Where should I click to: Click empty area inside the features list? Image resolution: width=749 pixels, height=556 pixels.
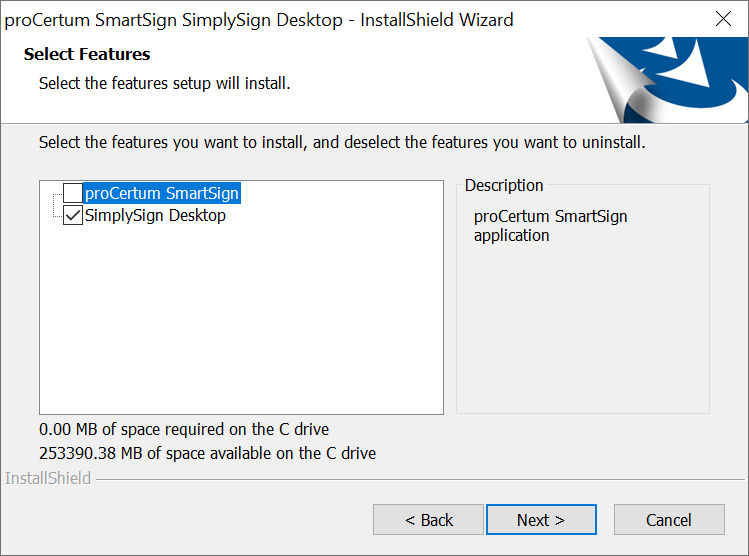pos(241,320)
